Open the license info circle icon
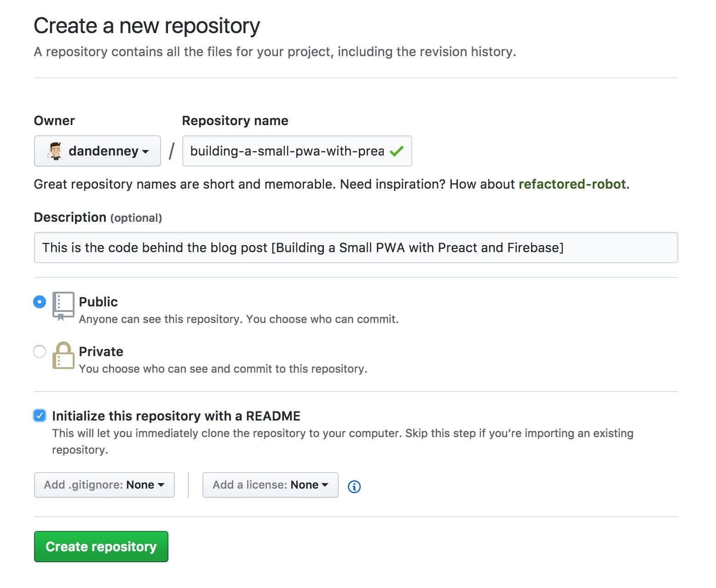This screenshot has width=716, height=588. pyautogui.click(x=354, y=486)
